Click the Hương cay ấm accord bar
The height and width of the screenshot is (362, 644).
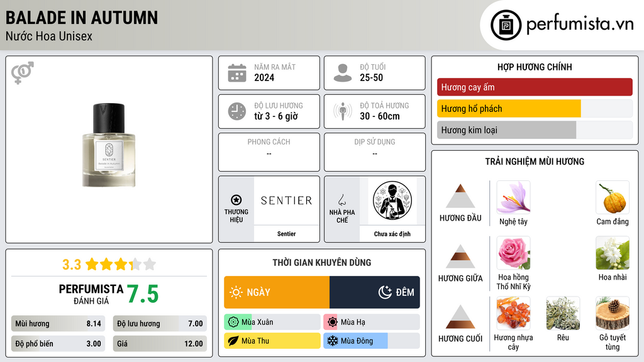[x=535, y=87]
